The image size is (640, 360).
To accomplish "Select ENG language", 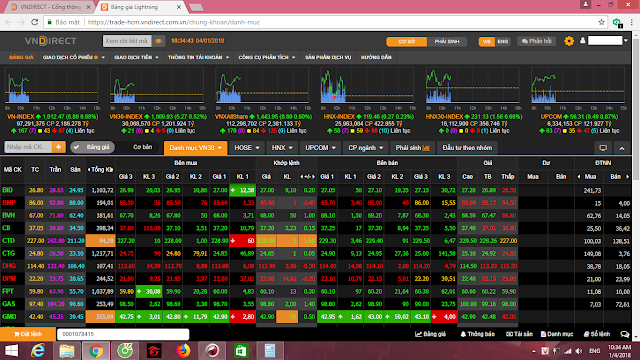I will [x=502, y=41].
